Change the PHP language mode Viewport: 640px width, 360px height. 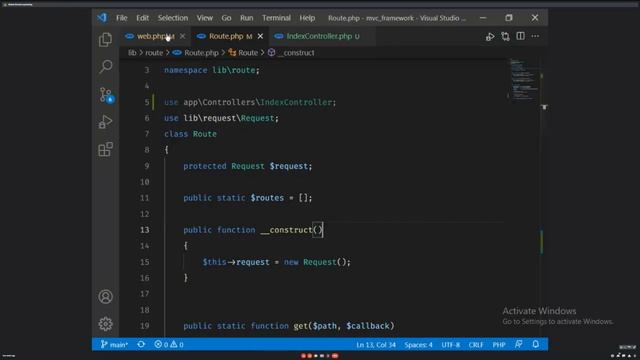[x=499, y=345]
